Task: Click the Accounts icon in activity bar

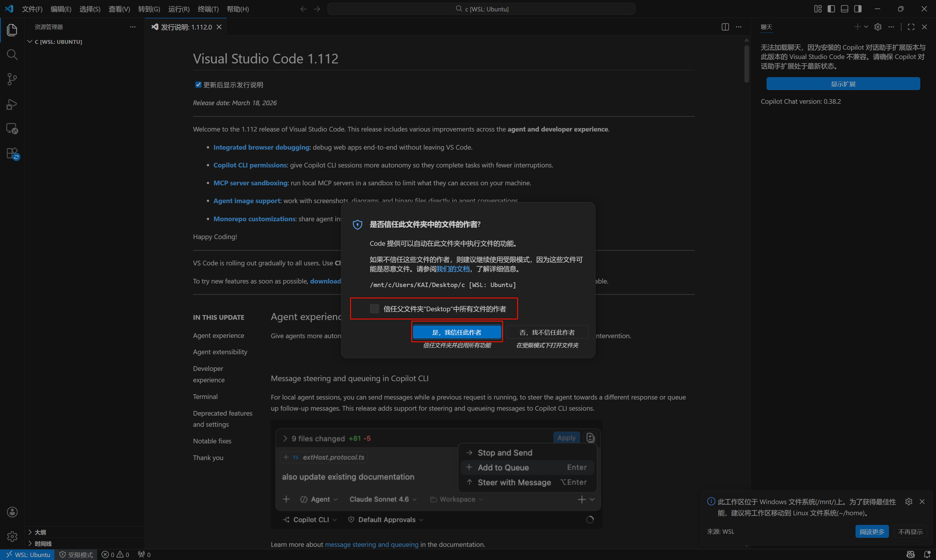Action: tap(12, 512)
